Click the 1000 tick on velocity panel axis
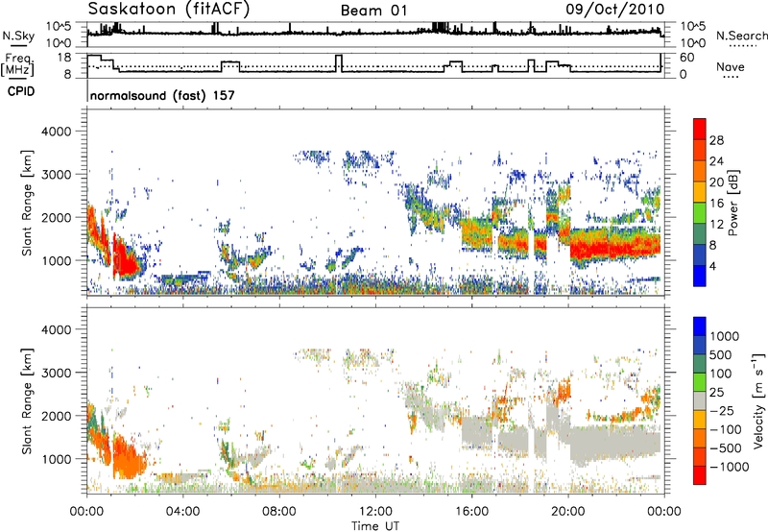This screenshot has width=768, height=532. point(56,459)
